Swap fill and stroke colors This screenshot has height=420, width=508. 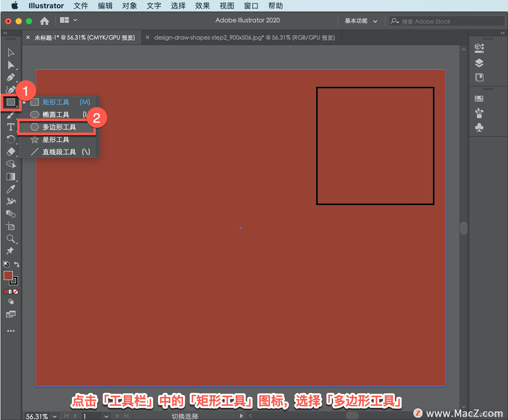click(17, 264)
